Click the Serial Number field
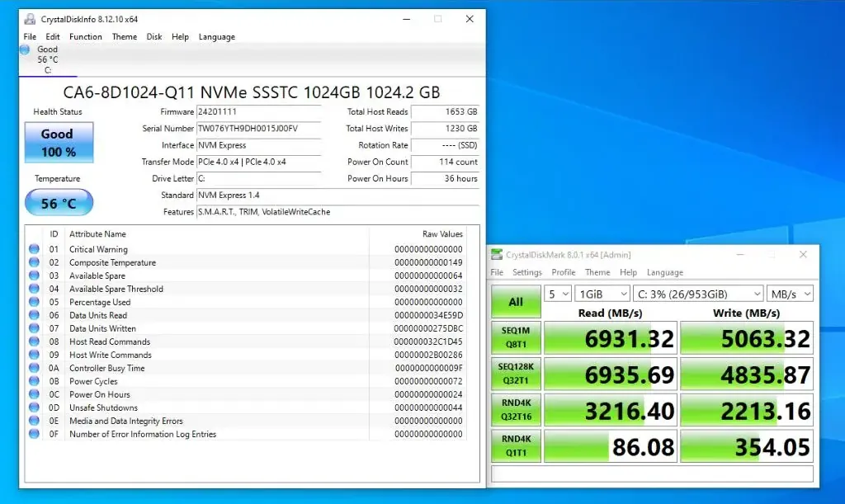Viewport: 845px width, 504px height. coord(258,128)
